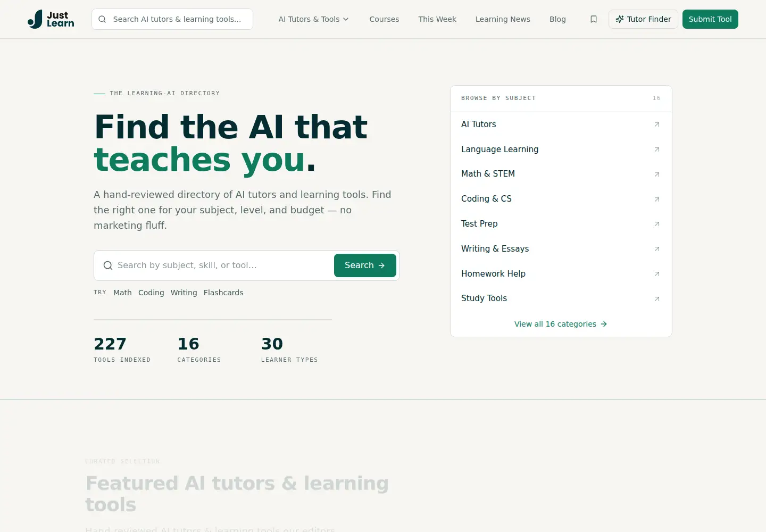This screenshot has height=532, width=766.
Task: Open the Test Prep category
Action: 561,224
